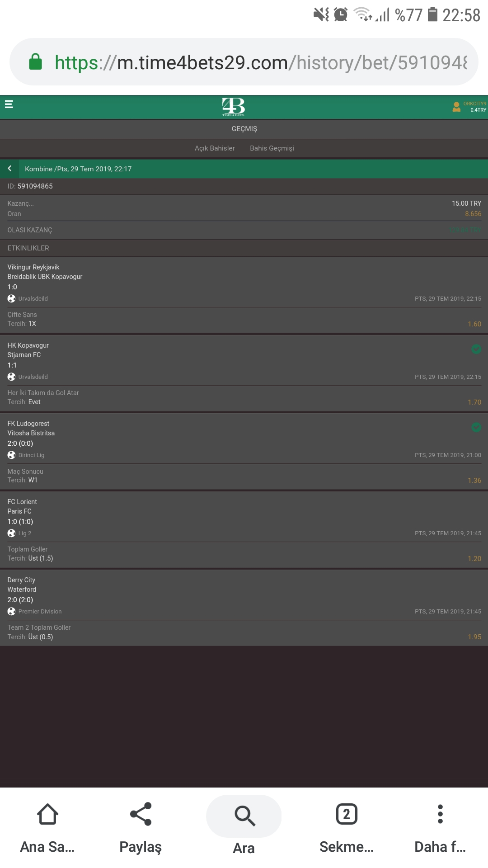
Task: Tap the browser Ana Sayfa home icon
Action: click(47, 814)
